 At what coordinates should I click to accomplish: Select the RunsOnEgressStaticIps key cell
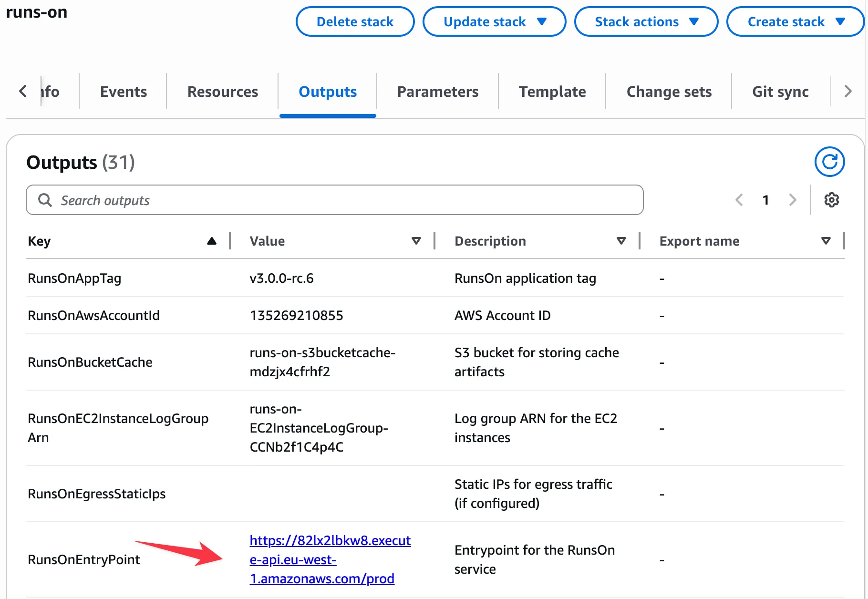[96, 494]
